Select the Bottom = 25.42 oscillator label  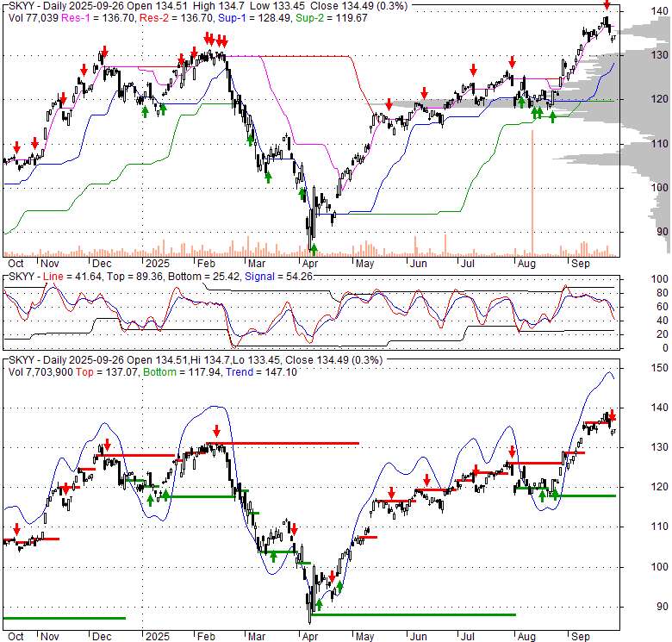pos(204,277)
